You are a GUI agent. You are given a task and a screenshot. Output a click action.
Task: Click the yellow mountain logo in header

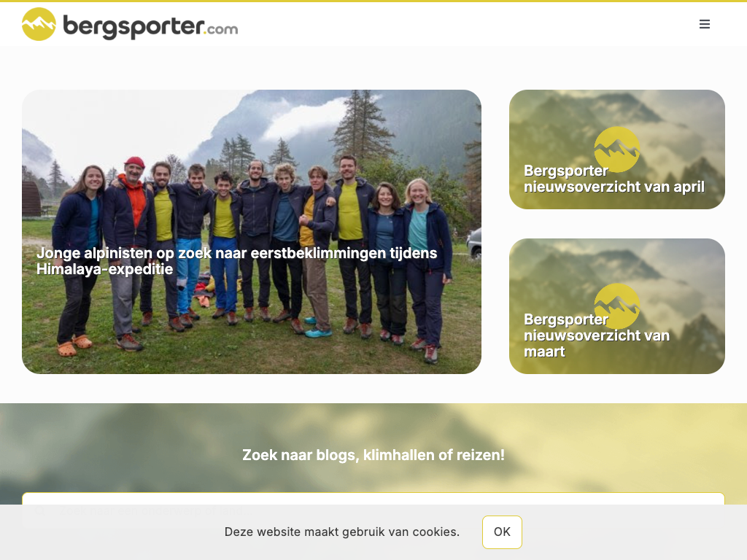tap(39, 24)
